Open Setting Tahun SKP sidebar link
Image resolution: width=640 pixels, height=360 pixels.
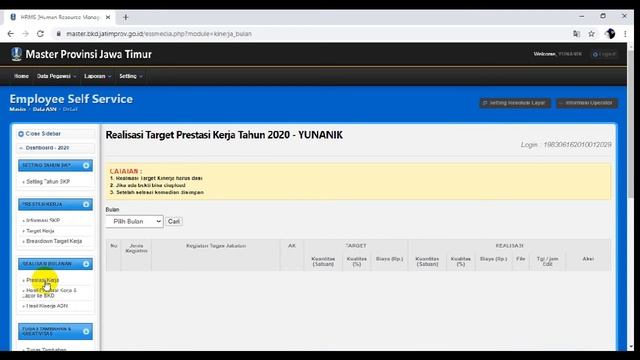click(48, 182)
